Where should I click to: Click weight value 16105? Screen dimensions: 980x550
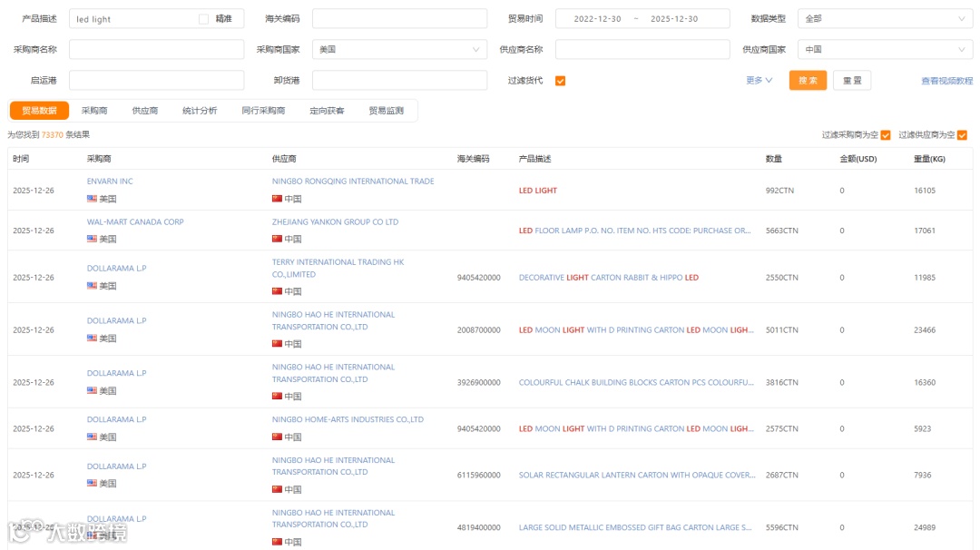pos(925,191)
